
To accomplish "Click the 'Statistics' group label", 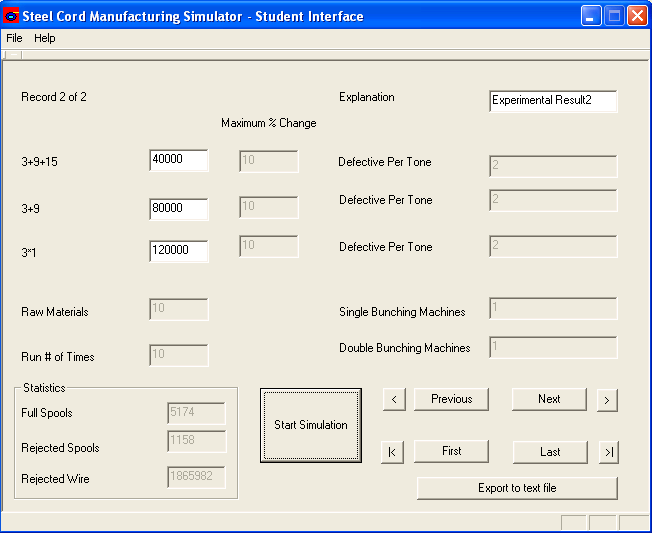I will pyautogui.click(x=44, y=388).
